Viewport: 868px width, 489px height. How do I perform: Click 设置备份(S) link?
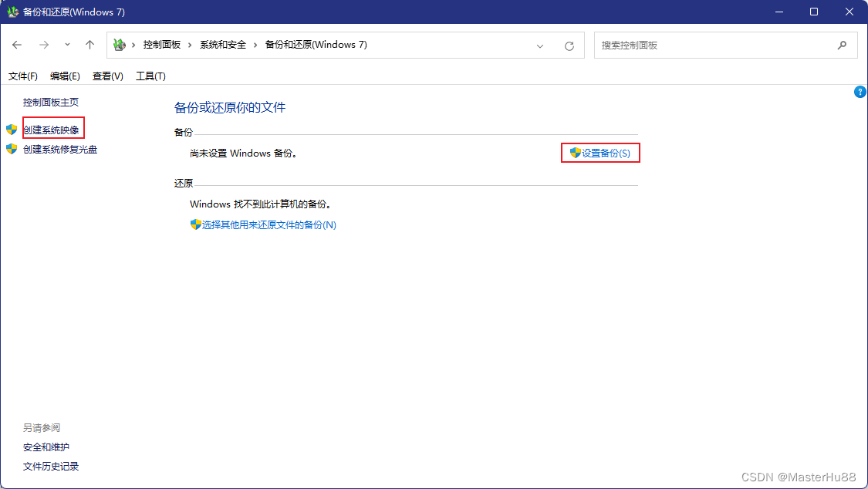coord(606,153)
